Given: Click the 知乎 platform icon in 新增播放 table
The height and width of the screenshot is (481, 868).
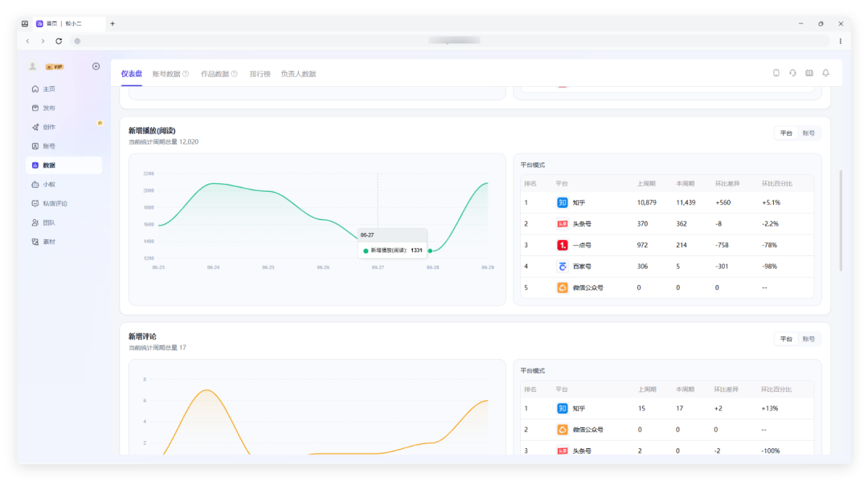Looking at the screenshot, I should (x=562, y=203).
